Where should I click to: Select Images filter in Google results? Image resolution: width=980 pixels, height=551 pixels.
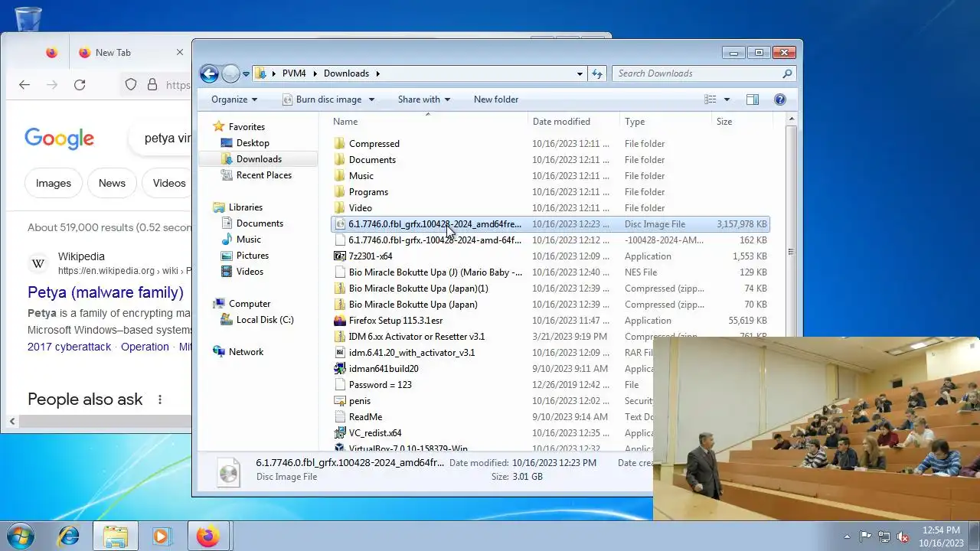pos(54,183)
